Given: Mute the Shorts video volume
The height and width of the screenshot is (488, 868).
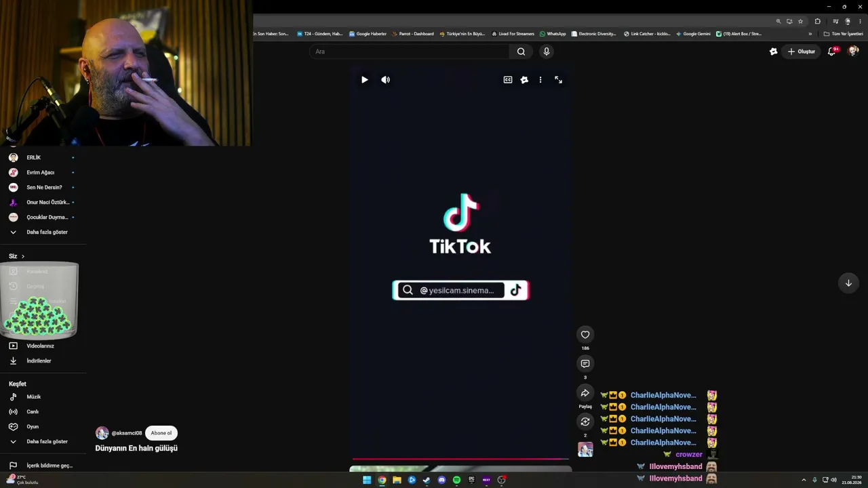Looking at the screenshot, I should (386, 80).
